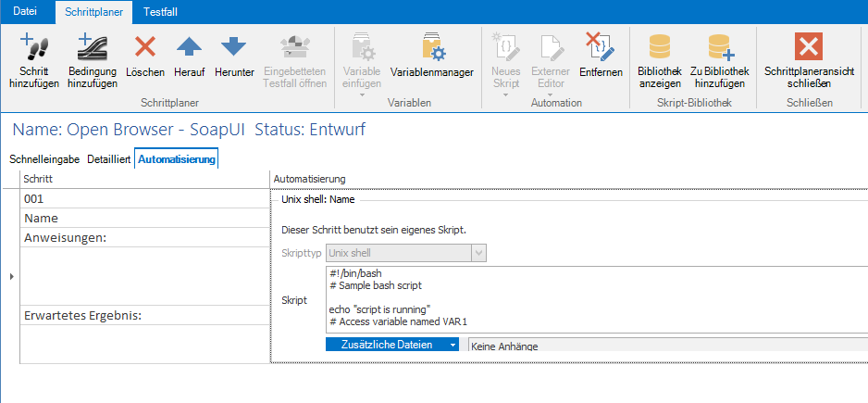Screen dimensions: 868x403
Task: Select the Schnelleingabe view tab
Action: (x=43, y=159)
